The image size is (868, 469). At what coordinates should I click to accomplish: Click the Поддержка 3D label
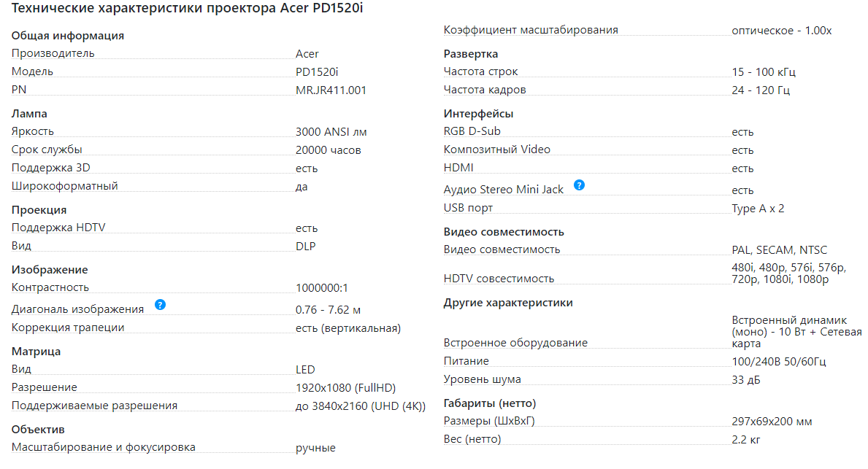point(51,168)
